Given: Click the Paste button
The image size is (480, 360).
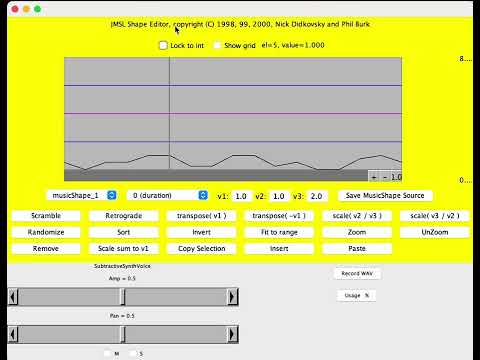Looking at the screenshot, I should (x=357, y=248).
